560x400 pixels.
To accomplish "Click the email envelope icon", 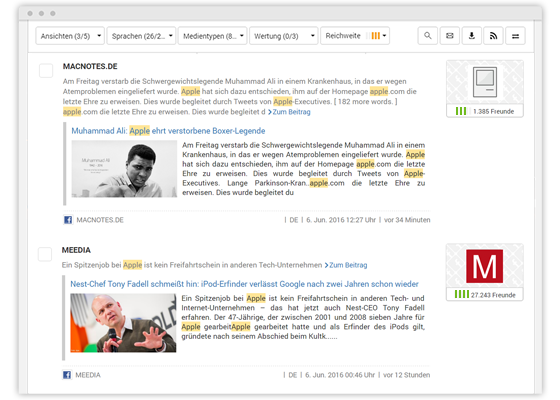I will tap(450, 36).
